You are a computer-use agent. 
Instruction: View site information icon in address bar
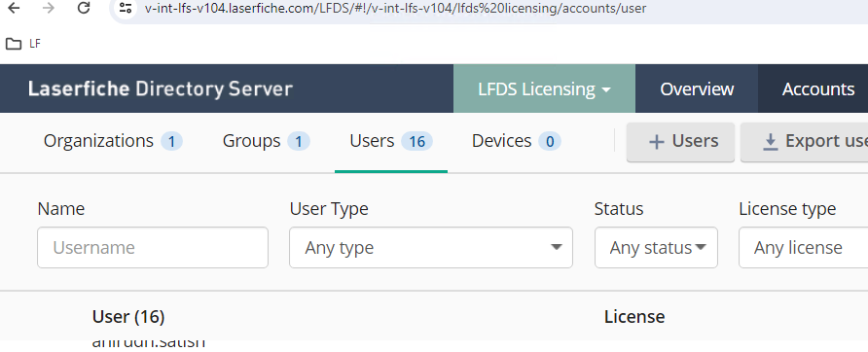click(x=127, y=9)
